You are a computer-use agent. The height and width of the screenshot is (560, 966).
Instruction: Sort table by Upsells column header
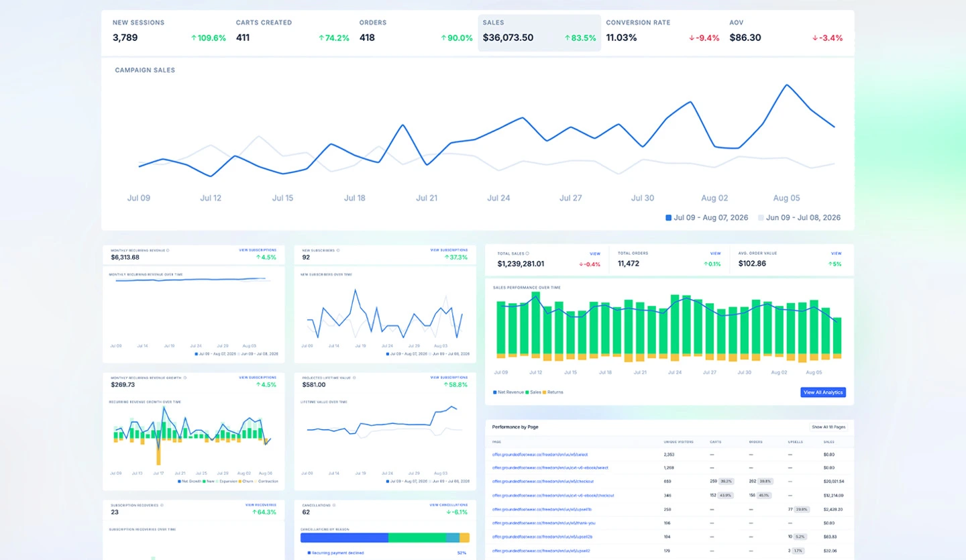tap(794, 442)
